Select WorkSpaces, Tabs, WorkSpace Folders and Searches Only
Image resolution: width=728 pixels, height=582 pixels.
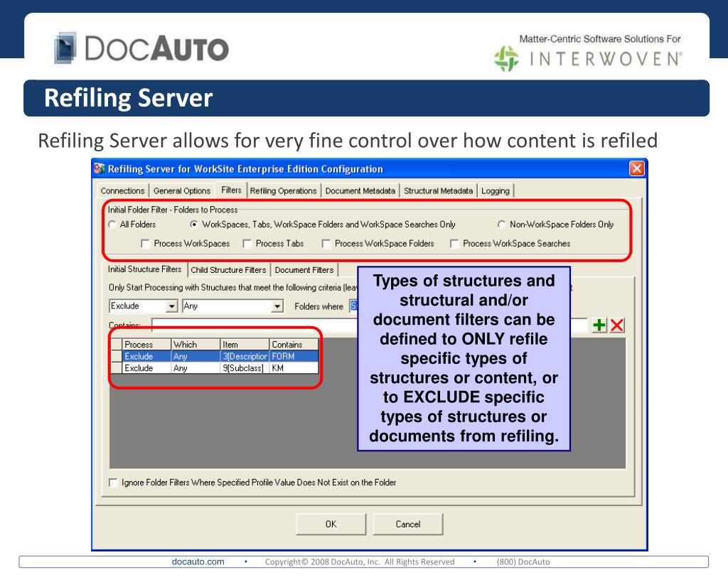[194, 225]
